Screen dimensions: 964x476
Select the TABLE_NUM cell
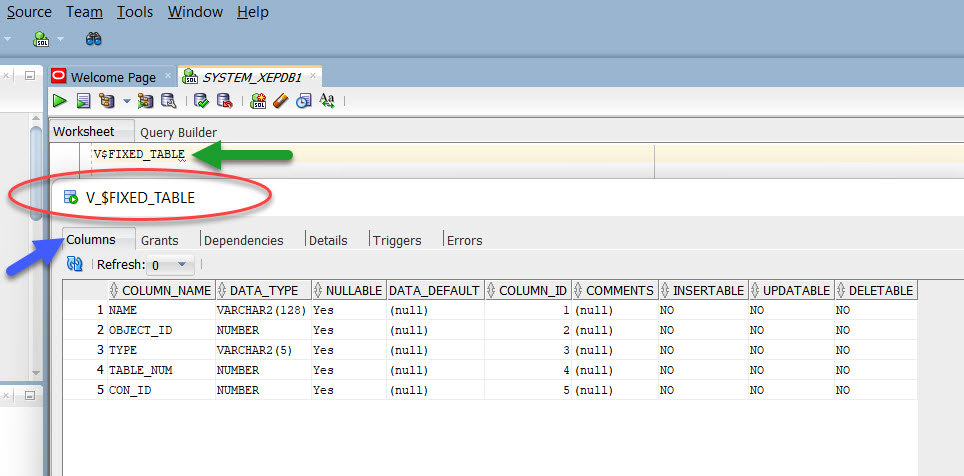tap(161, 370)
